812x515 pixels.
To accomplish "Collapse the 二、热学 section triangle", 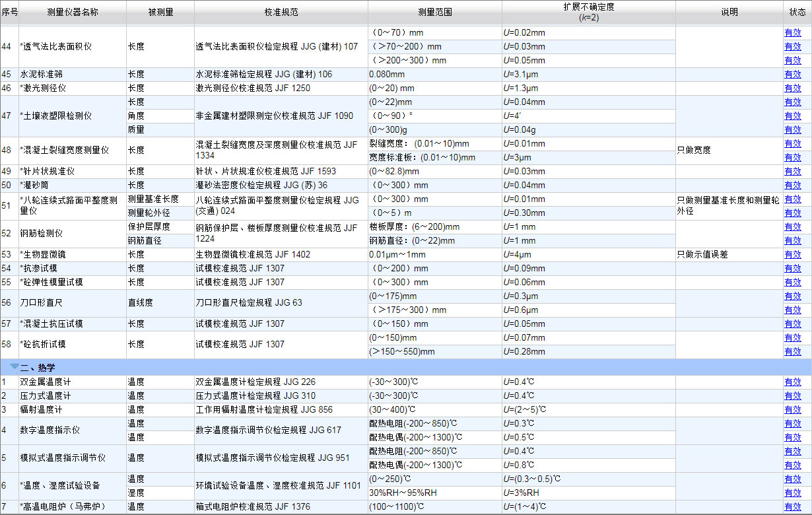I will 15,366.
